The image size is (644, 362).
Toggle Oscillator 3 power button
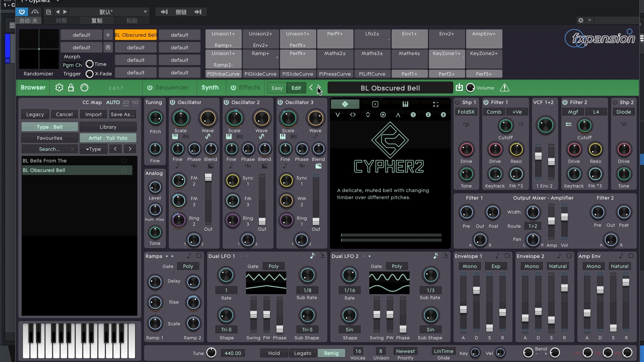coord(280,102)
